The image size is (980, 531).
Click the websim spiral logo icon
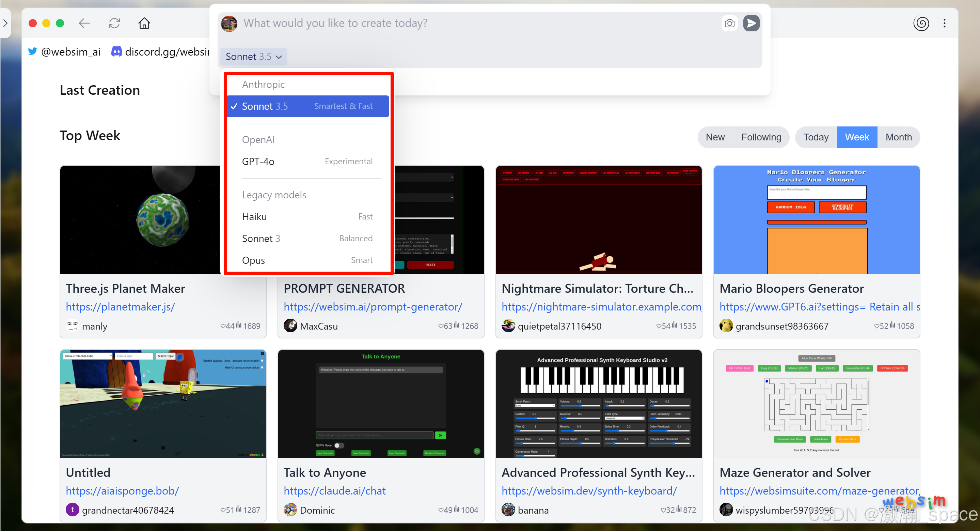point(921,23)
